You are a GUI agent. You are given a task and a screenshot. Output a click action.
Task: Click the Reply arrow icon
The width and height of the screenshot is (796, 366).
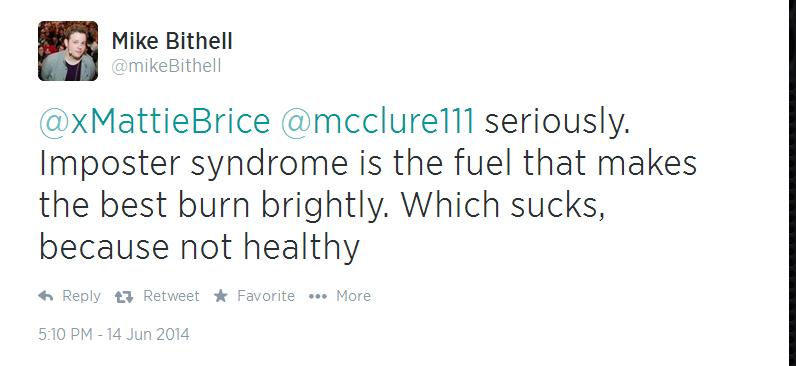(46, 295)
